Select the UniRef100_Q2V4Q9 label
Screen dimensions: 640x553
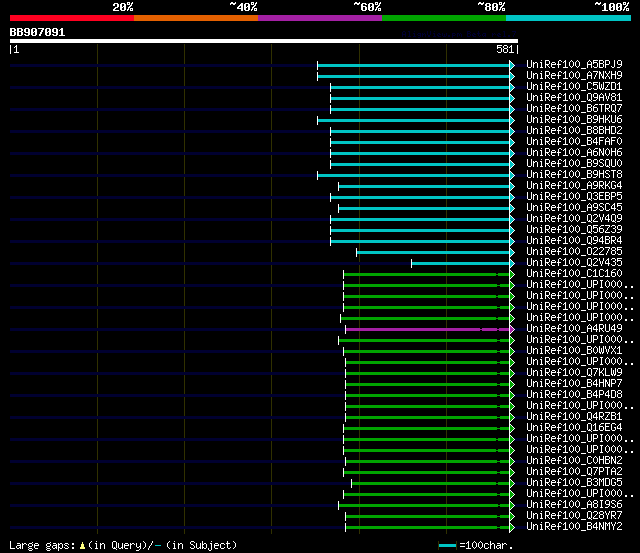point(574,218)
